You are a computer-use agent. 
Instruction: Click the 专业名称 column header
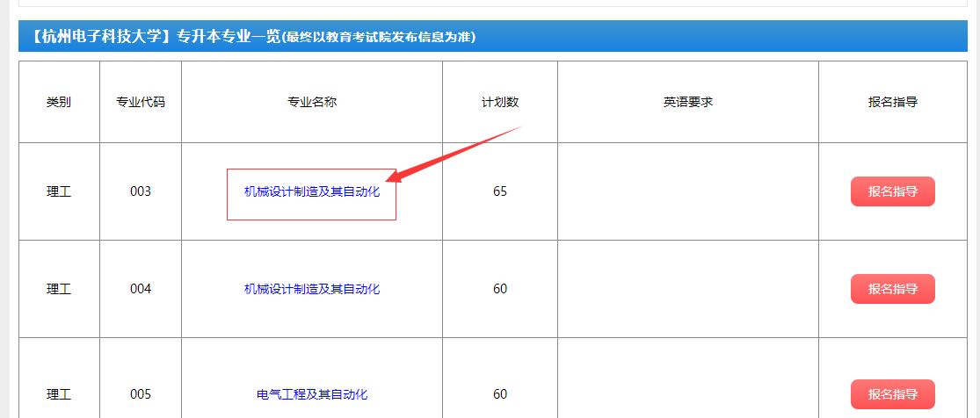pos(312,102)
